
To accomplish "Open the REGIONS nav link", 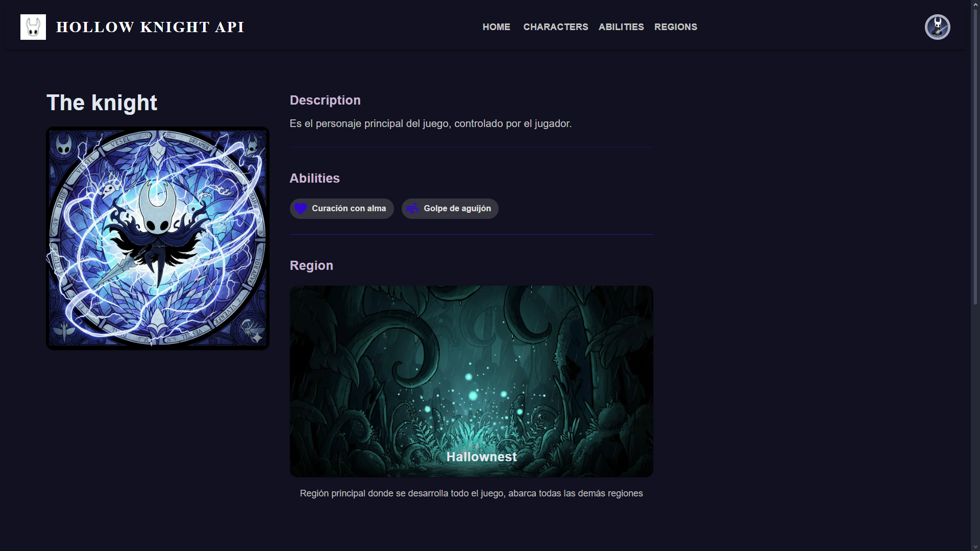I will point(675,27).
